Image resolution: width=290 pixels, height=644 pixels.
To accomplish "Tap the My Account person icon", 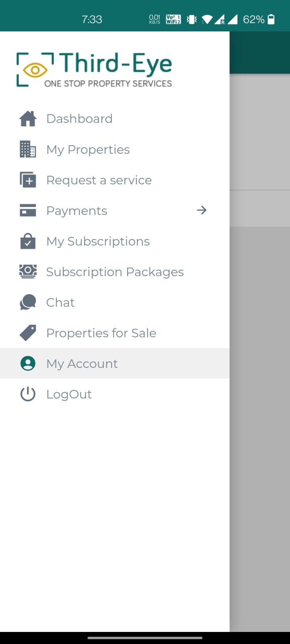I will pyautogui.click(x=28, y=363).
